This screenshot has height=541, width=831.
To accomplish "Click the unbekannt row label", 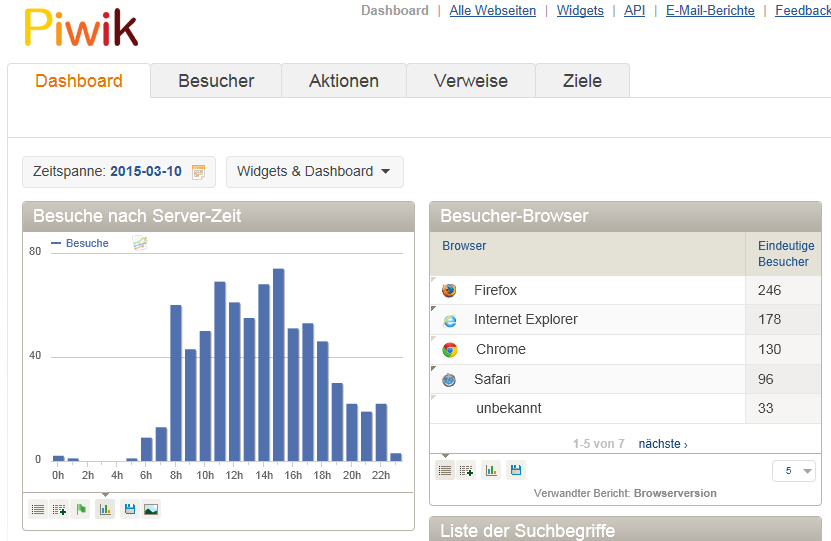I will coord(509,409).
